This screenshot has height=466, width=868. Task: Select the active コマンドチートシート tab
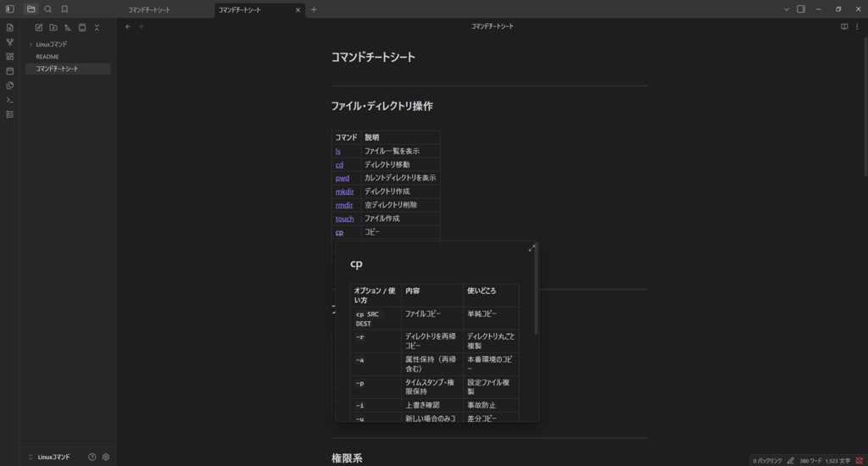[239, 10]
